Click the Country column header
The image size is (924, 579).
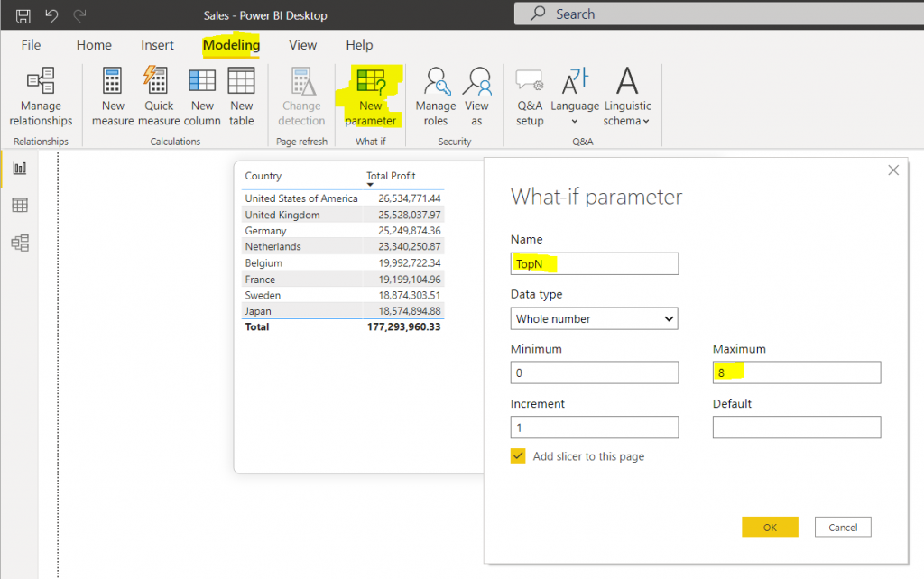[263, 176]
